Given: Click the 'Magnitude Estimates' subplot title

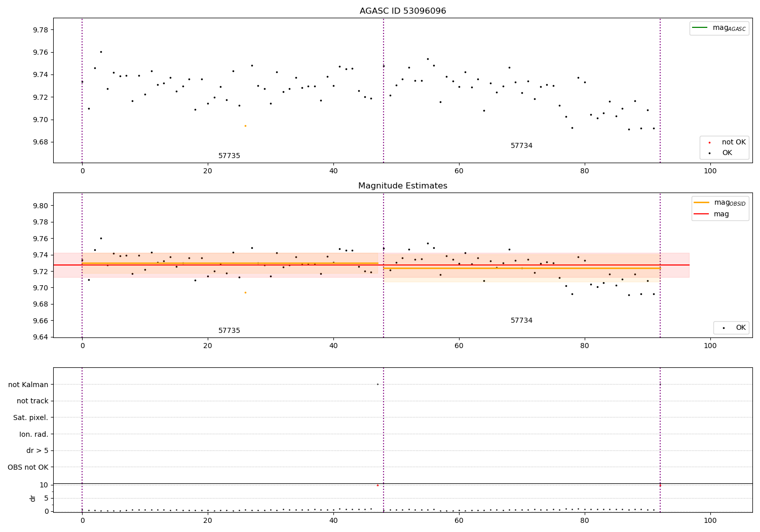Looking at the screenshot, I should (x=403, y=186).
